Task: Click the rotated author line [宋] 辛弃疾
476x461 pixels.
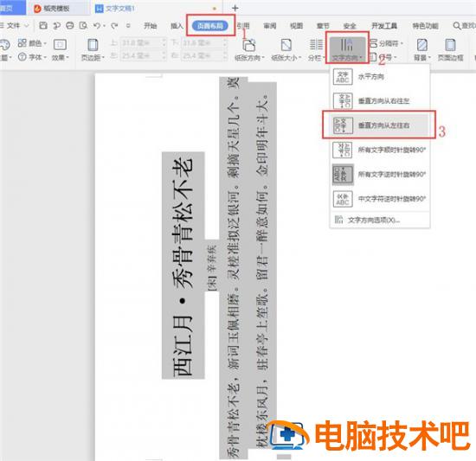Action: click(x=212, y=268)
